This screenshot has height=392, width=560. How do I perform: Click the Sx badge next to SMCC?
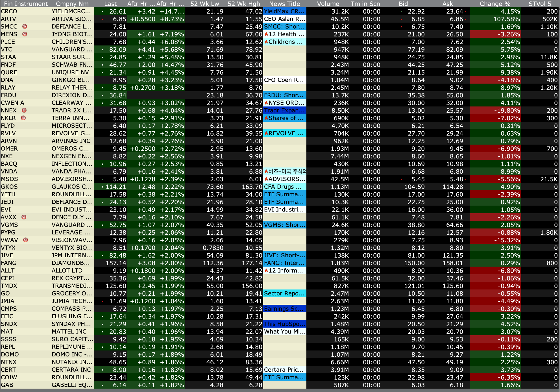pyautogui.click(x=25, y=27)
